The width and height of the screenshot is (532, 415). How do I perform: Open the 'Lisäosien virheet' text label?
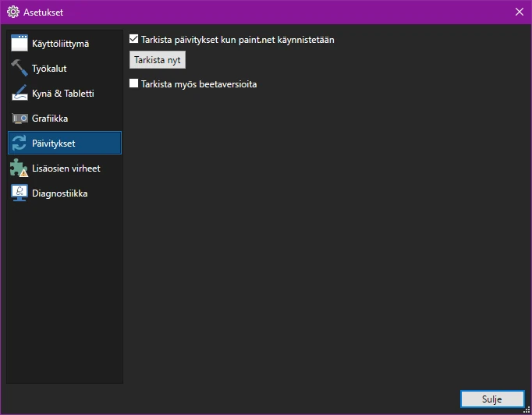coord(66,168)
